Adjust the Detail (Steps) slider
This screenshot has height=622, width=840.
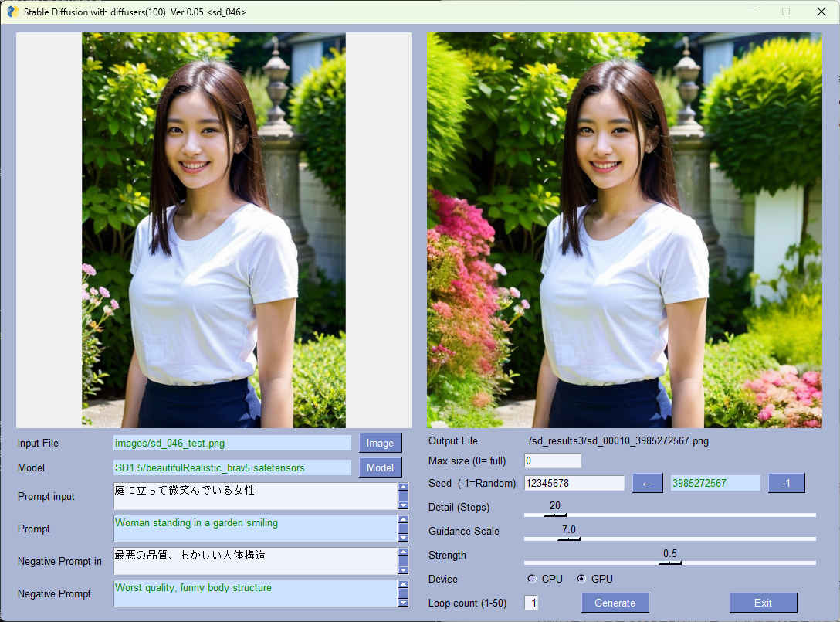tap(555, 515)
